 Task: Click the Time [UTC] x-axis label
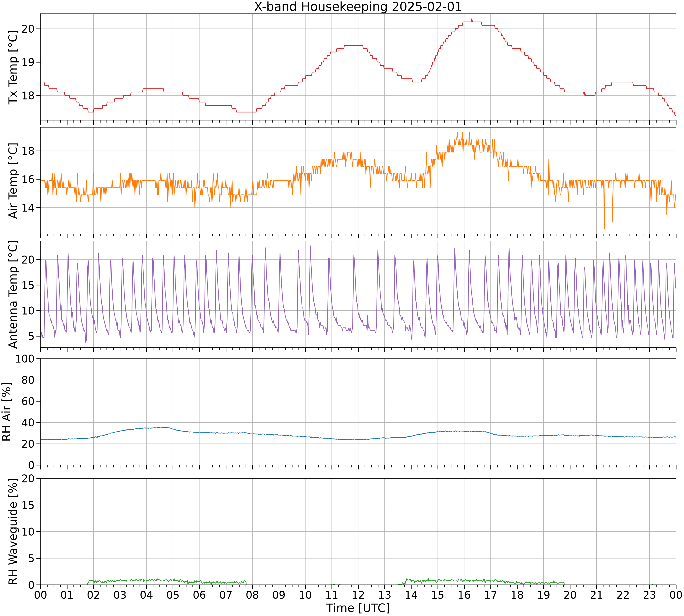pos(358,608)
